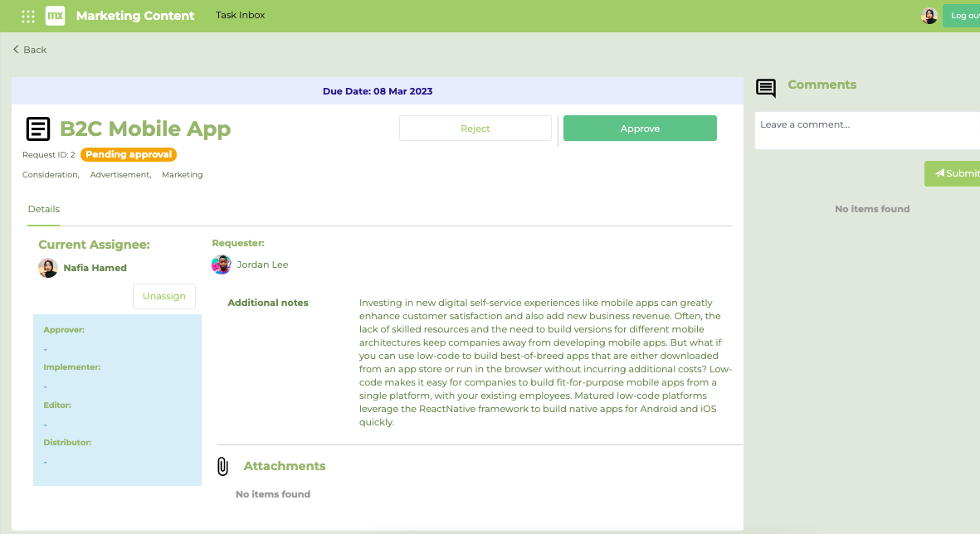Click the back chevron arrow
980x534 pixels.
pyautogui.click(x=17, y=49)
